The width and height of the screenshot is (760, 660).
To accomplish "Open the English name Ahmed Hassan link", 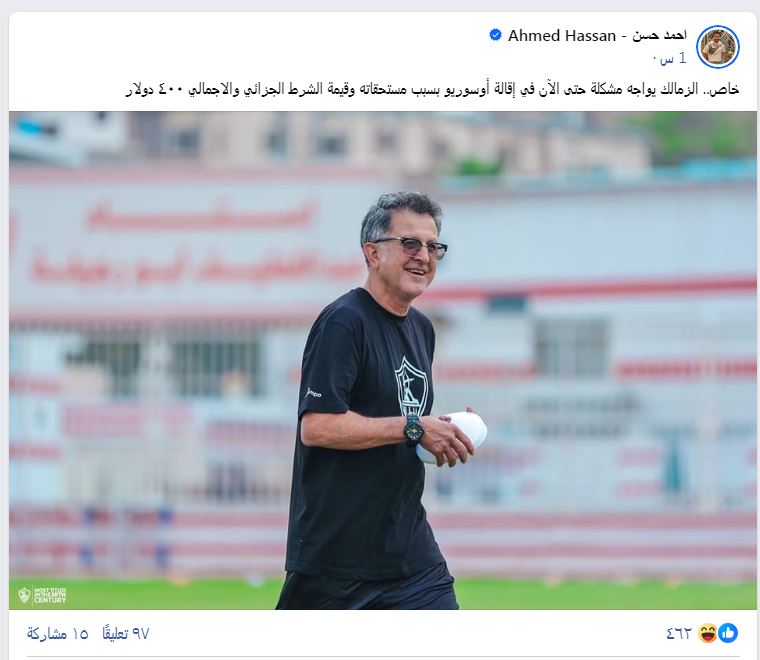I will coord(562,35).
